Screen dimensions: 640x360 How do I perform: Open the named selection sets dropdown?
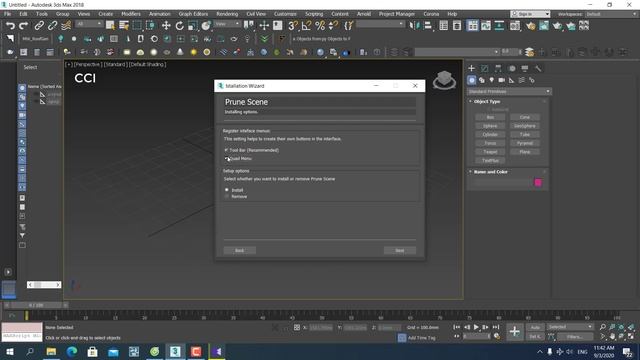tap(380, 24)
